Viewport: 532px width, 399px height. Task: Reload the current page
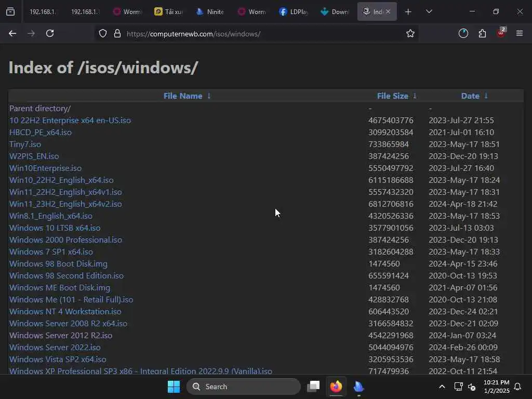tap(50, 34)
